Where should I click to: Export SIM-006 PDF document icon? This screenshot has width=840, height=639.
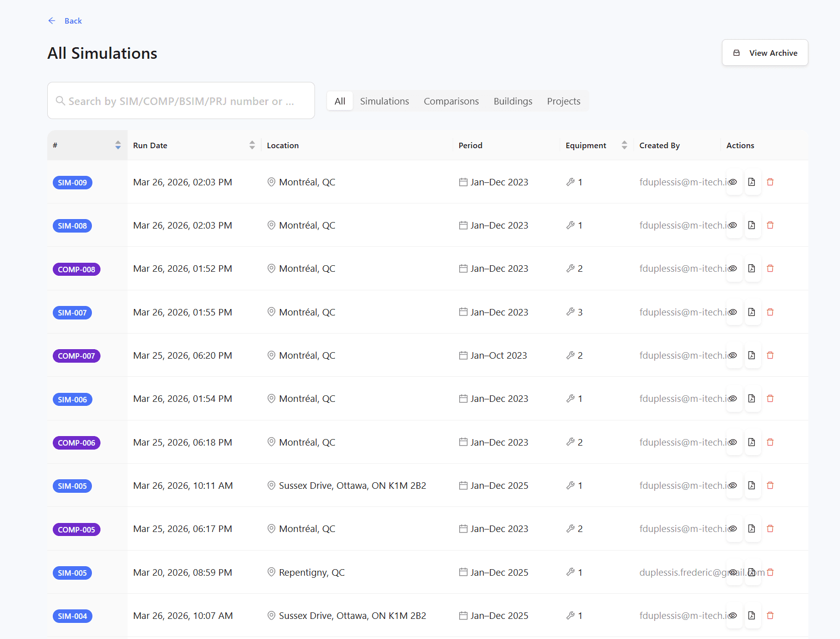coord(752,398)
